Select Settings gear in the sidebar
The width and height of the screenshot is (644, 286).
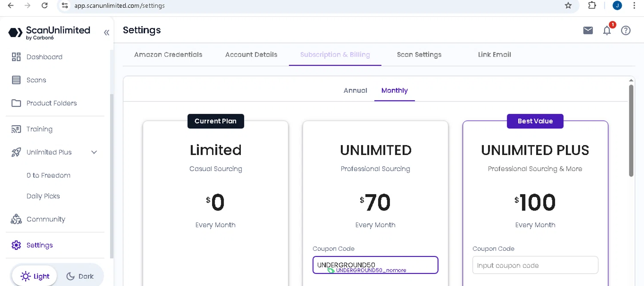point(16,245)
